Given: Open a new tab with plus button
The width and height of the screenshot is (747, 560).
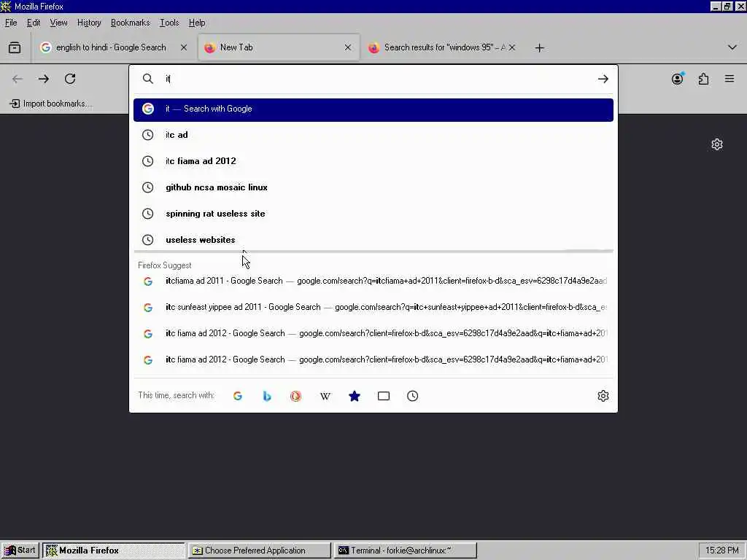Looking at the screenshot, I should click(x=539, y=48).
